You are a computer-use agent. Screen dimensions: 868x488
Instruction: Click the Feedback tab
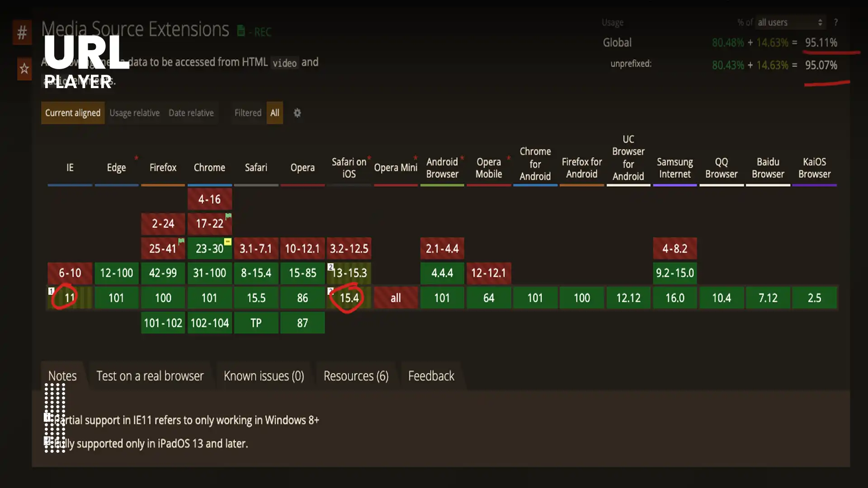pos(431,376)
